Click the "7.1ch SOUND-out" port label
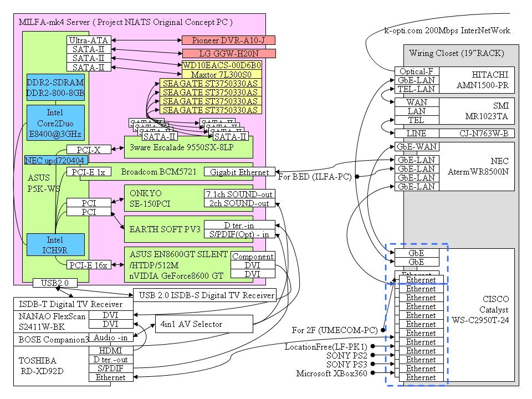532x399 pixels. (x=239, y=194)
